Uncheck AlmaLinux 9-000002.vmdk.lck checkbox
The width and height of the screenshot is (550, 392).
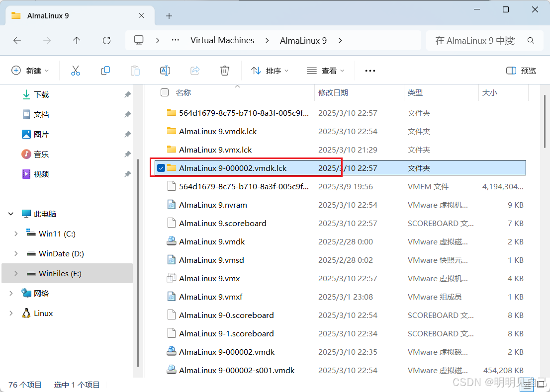(x=161, y=168)
